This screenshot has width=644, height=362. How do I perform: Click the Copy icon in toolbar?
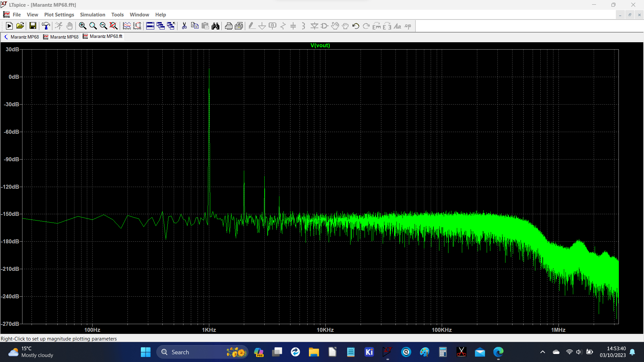[x=195, y=26]
